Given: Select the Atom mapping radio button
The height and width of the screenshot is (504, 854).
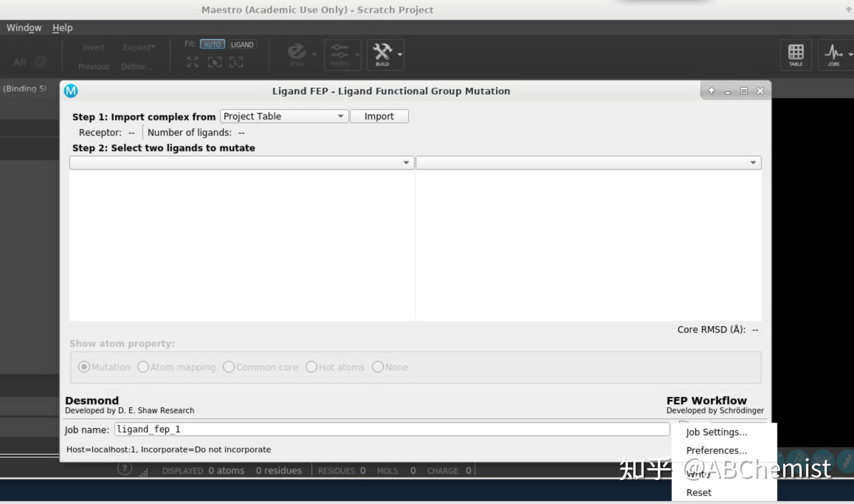Looking at the screenshot, I should pyautogui.click(x=143, y=367).
